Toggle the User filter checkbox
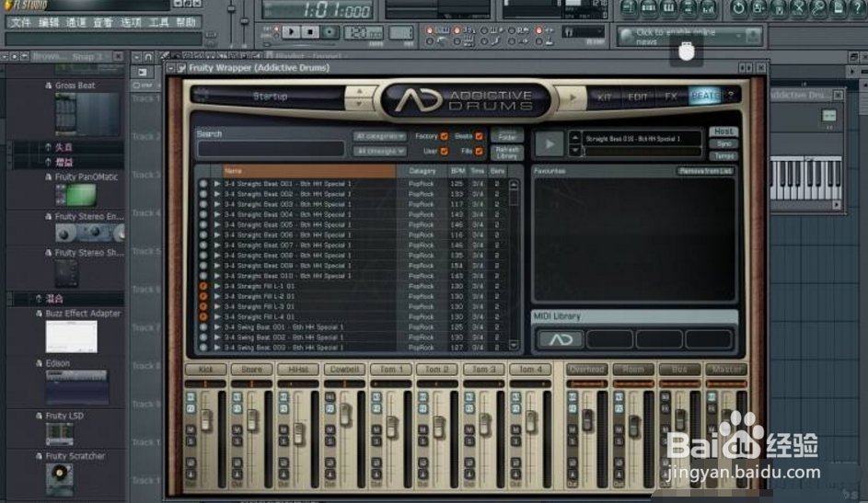This screenshot has height=503, width=868. pos(444,151)
